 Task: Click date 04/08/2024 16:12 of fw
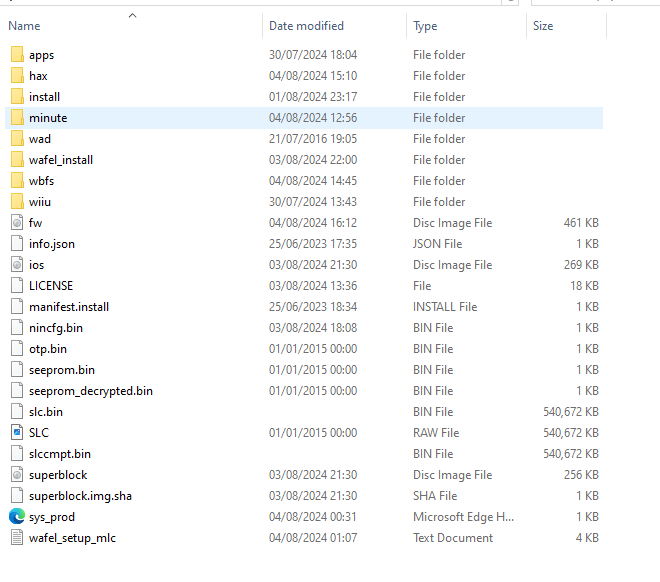[313, 223]
